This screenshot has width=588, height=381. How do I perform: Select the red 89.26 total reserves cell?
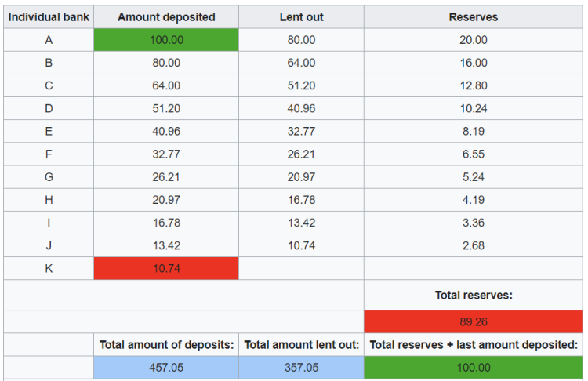click(473, 321)
